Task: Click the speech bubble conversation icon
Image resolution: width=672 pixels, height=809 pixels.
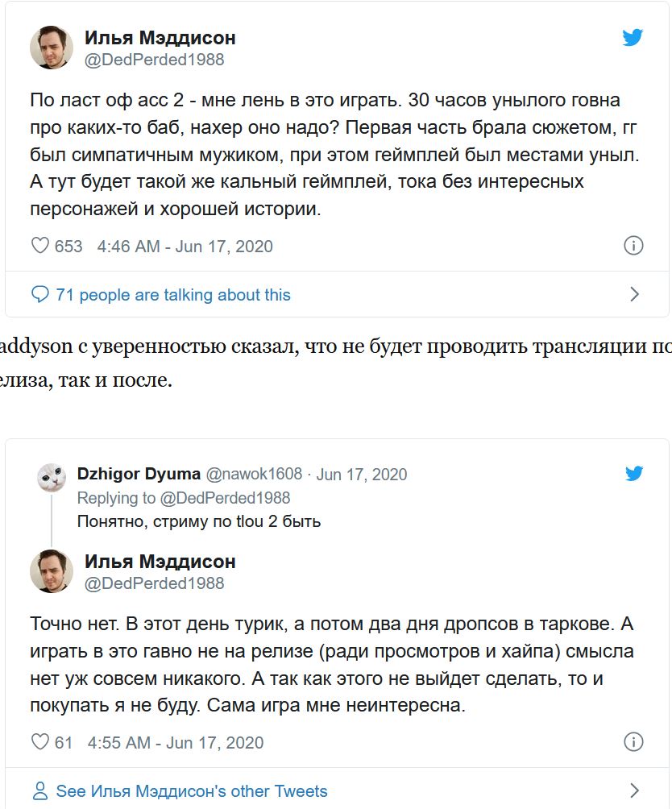Action: (40, 294)
